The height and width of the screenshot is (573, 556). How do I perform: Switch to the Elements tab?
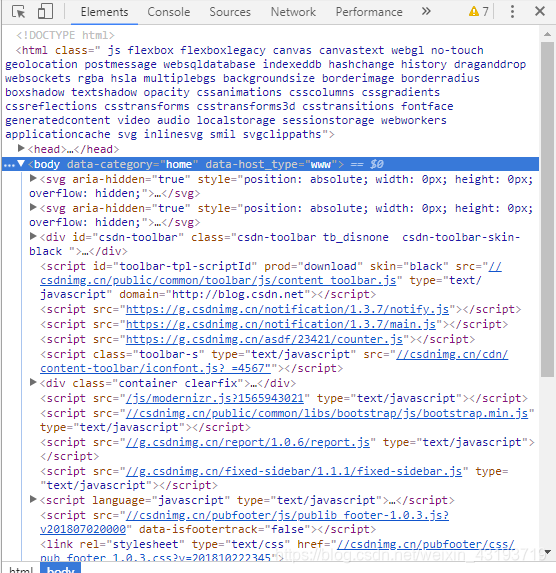click(104, 12)
